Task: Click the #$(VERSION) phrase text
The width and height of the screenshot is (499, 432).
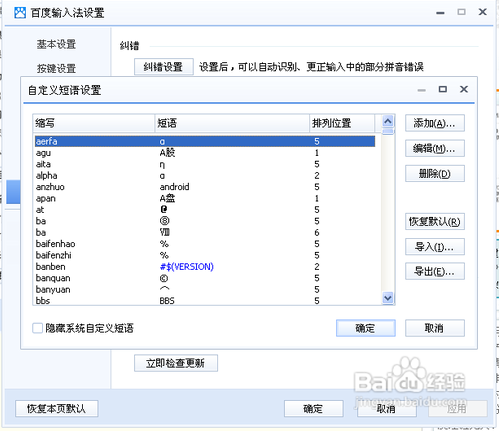Action: click(187, 267)
